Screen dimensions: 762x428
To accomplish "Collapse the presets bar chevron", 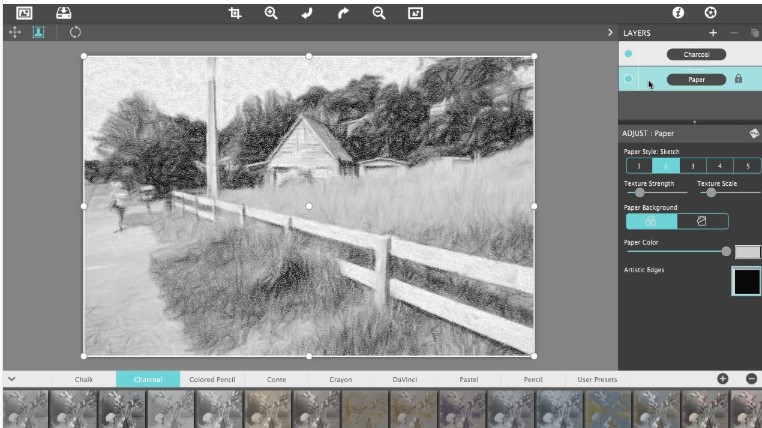I will point(12,379).
